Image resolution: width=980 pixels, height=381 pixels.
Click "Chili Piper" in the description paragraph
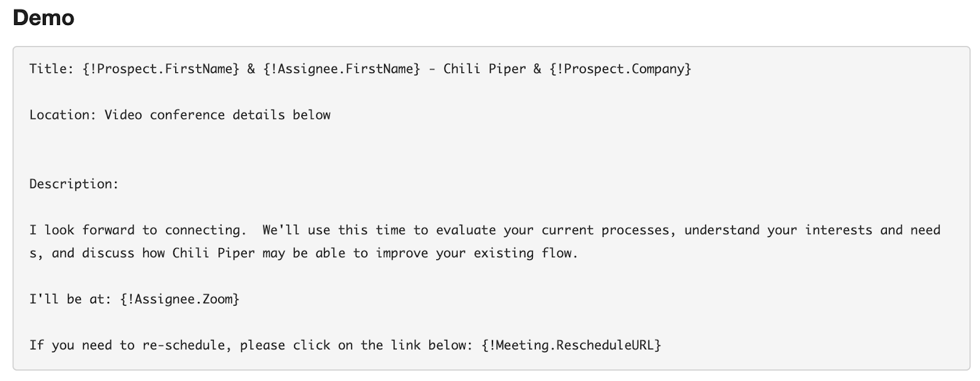pos(214,253)
